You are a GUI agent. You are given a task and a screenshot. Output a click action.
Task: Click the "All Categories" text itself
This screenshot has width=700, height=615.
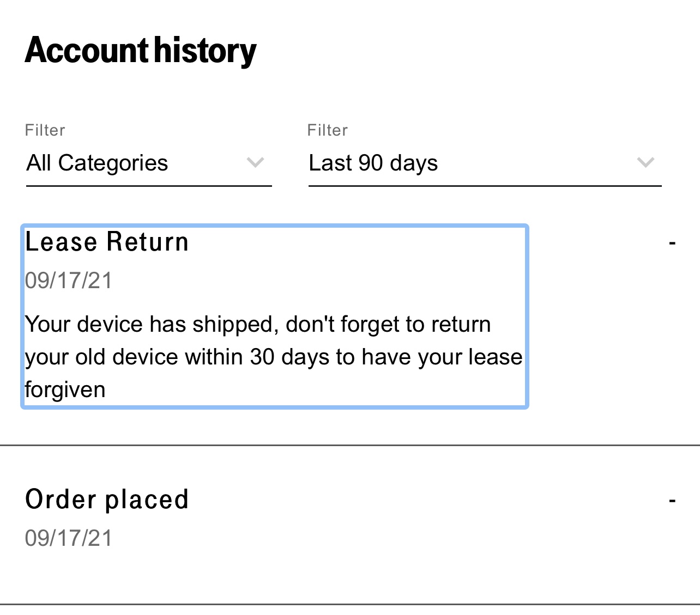coord(98,163)
